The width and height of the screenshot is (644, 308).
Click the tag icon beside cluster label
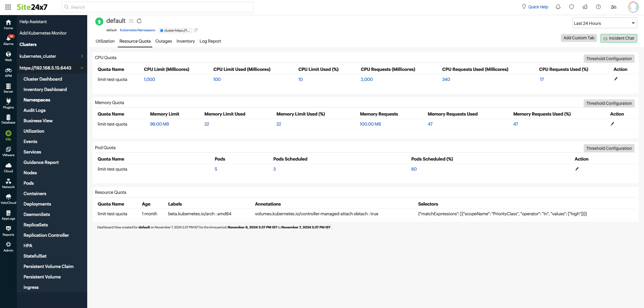196,30
